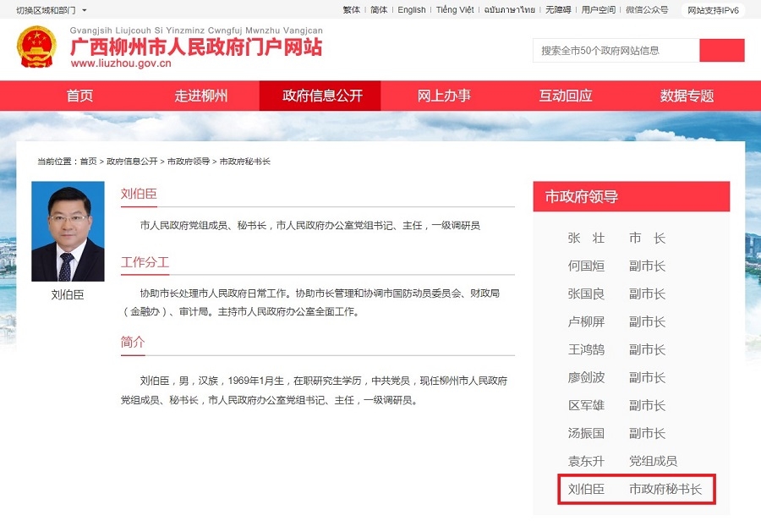Click the national emblem logo
This screenshot has height=532, width=761.
tap(36, 47)
